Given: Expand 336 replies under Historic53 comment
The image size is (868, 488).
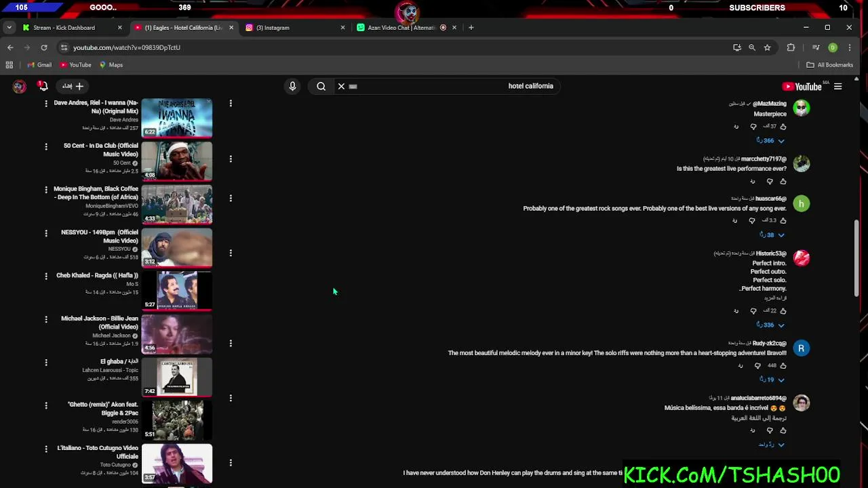Looking at the screenshot, I should pos(771,325).
